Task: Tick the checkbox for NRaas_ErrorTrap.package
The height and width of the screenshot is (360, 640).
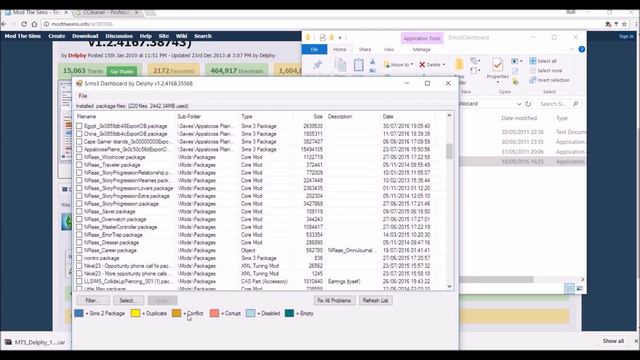Action: point(79,235)
